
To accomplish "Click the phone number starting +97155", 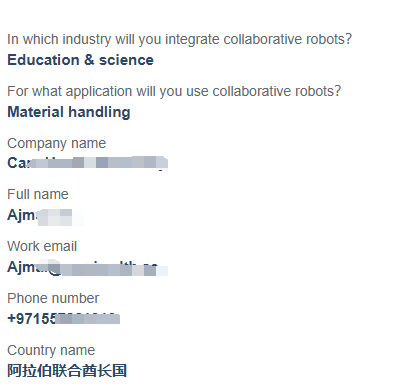I will pos(63,319).
